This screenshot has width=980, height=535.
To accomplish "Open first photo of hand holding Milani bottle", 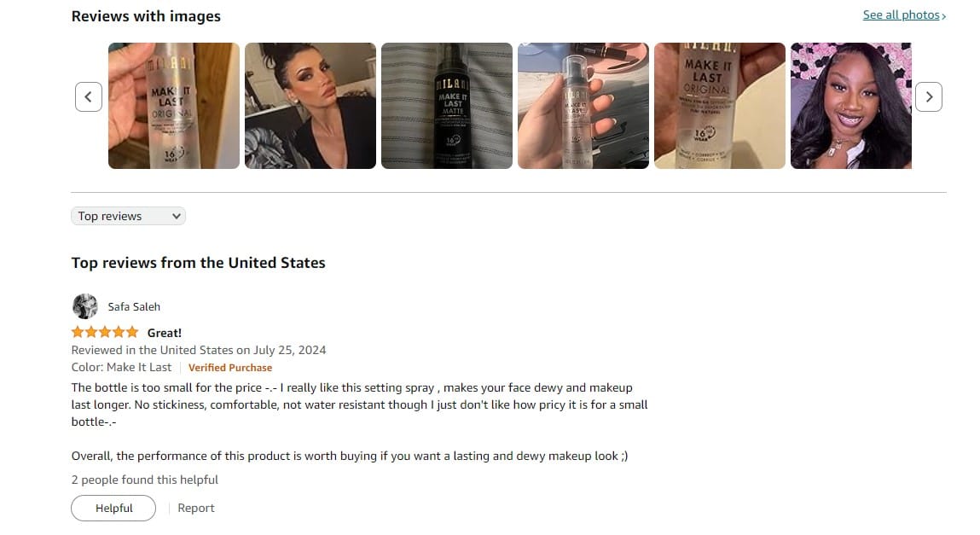I will click(174, 106).
